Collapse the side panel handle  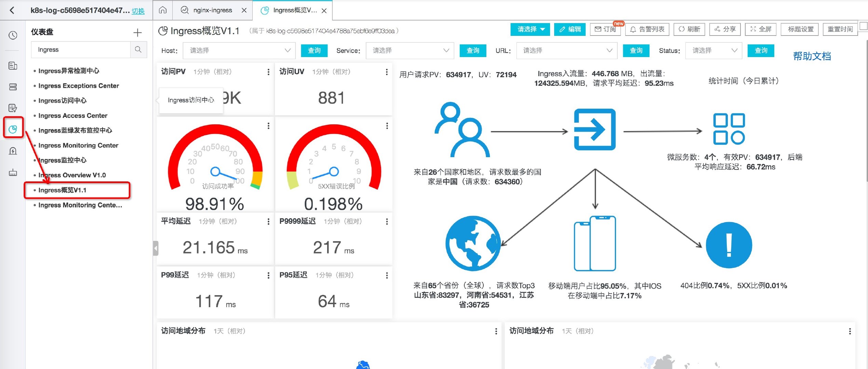coord(156,248)
